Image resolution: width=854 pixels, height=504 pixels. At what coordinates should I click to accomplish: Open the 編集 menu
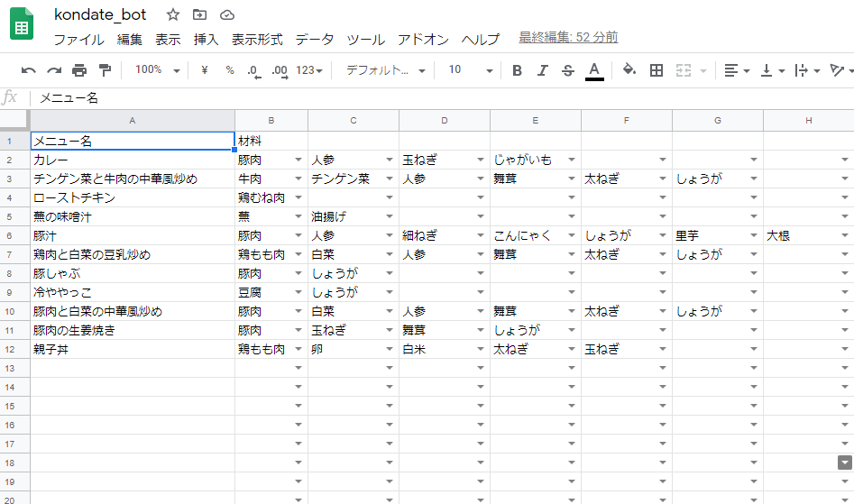(x=130, y=39)
